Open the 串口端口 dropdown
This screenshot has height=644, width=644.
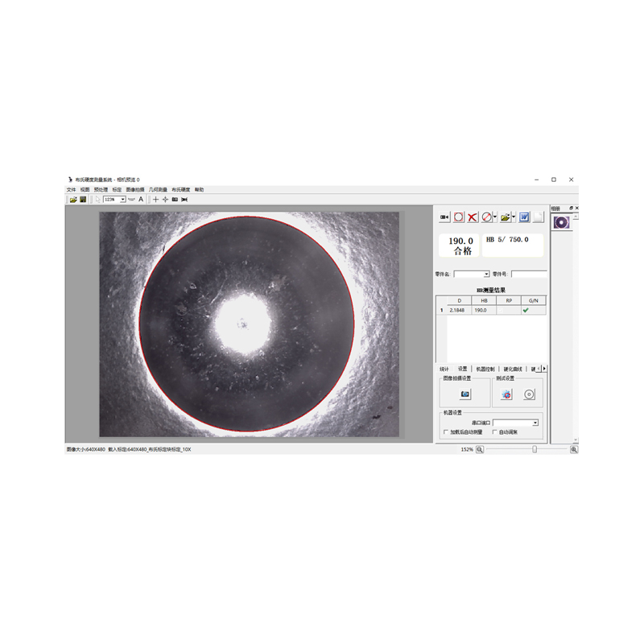point(535,423)
